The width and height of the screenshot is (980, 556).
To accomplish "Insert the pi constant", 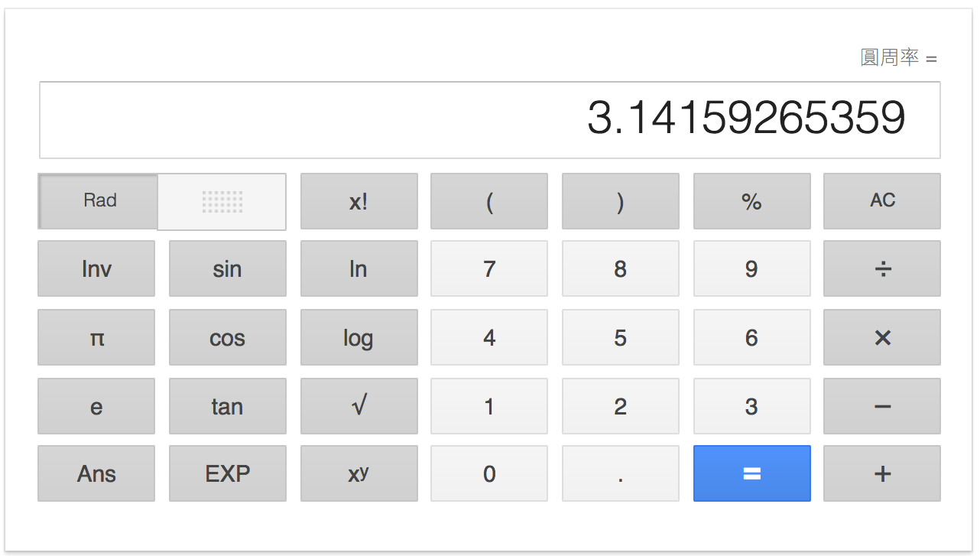I will (x=96, y=337).
